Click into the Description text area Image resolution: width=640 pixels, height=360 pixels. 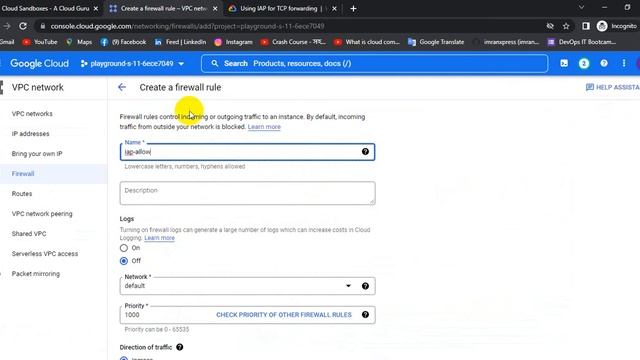tap(247, 193)
